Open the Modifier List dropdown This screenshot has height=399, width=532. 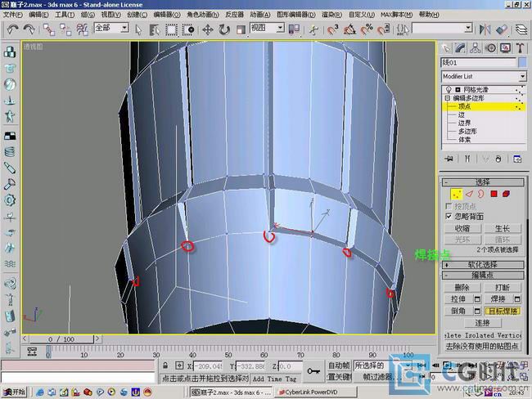(x=522, y=77)
